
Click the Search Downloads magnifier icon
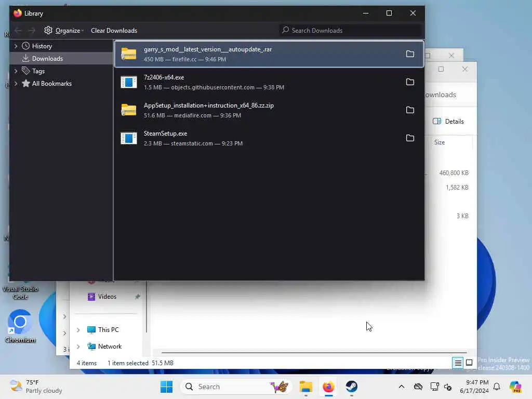(x=286, y=30)
